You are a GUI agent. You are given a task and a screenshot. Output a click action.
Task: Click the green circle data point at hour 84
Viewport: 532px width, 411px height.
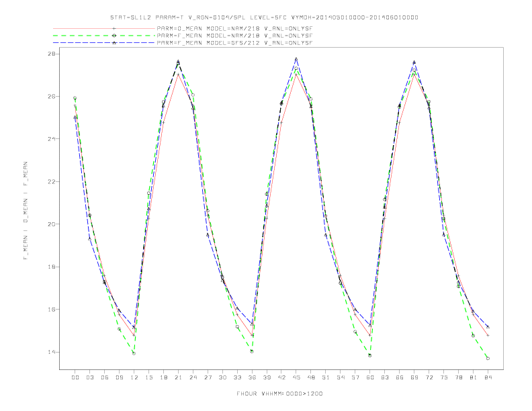488,359
